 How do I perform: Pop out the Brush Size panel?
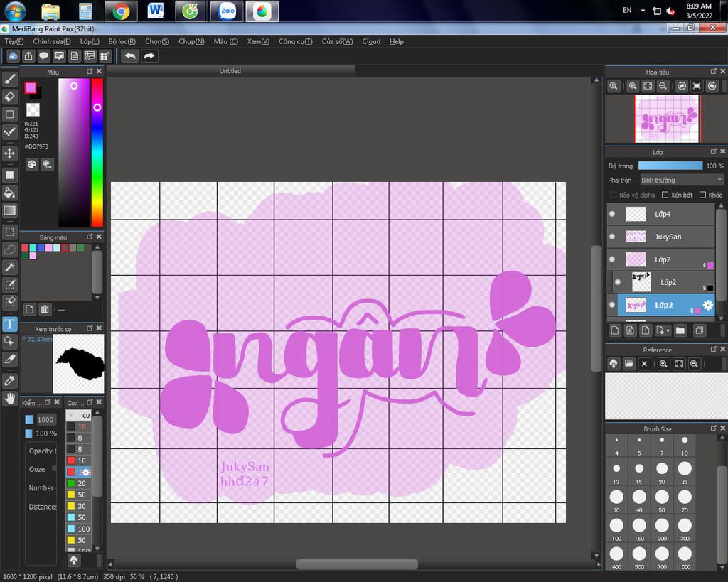tap(714, 428)
